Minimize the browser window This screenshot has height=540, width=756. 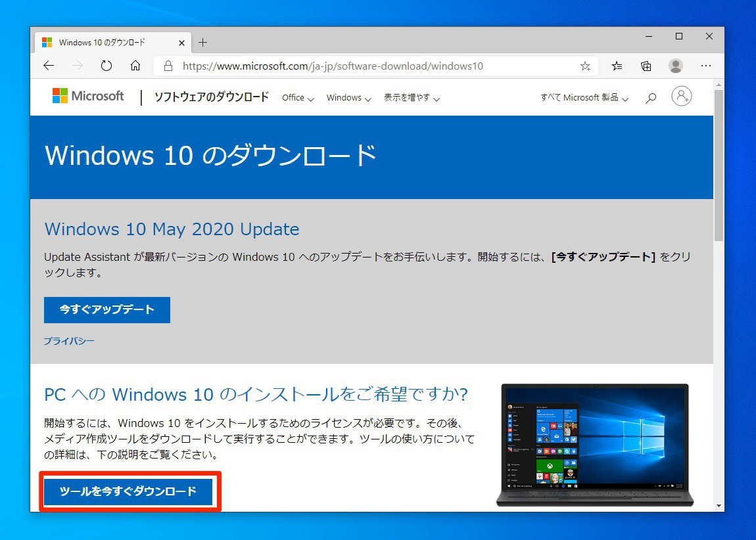(649, 36)
